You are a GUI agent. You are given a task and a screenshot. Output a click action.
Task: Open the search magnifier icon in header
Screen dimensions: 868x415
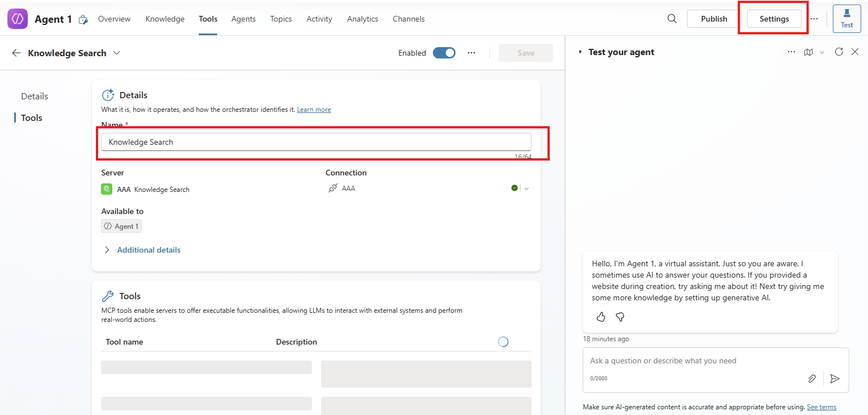point(672,19)
